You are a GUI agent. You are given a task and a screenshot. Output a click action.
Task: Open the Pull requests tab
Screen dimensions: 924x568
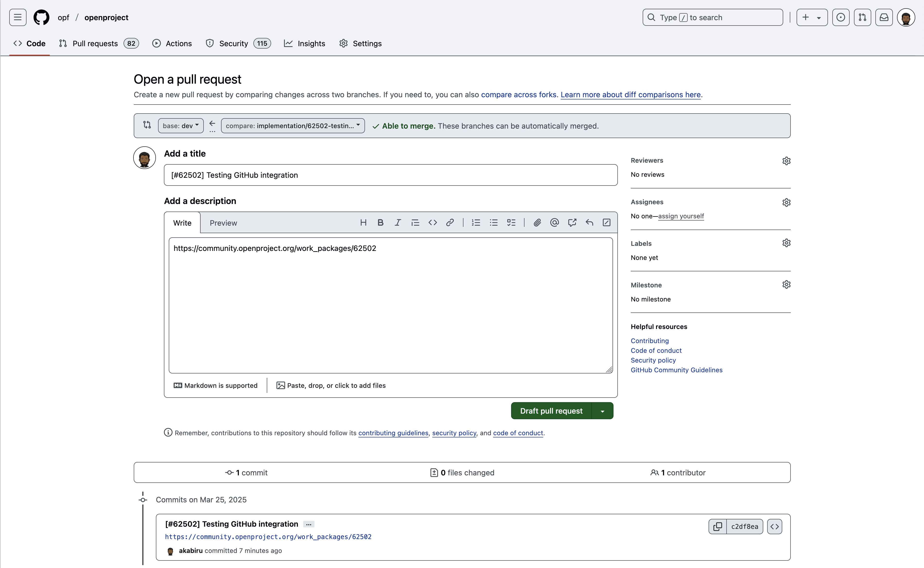pos(95,43)
